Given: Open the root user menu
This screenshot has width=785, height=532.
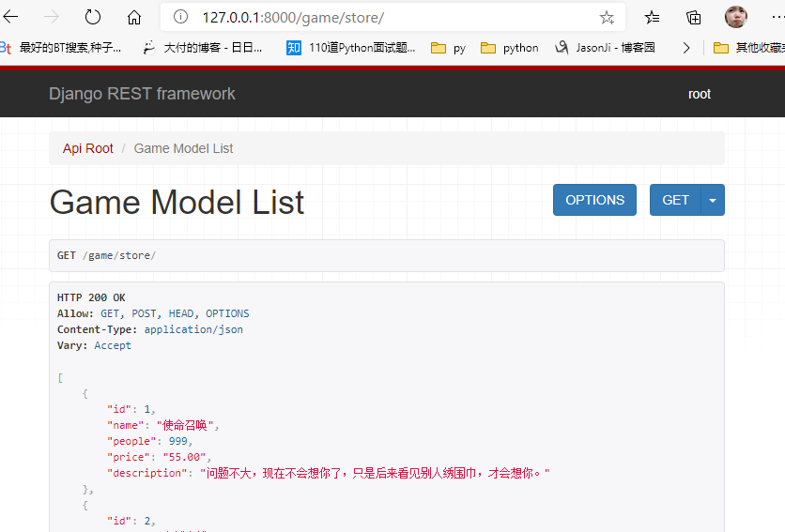Looking at the screenshot, I should click(700, 94).
